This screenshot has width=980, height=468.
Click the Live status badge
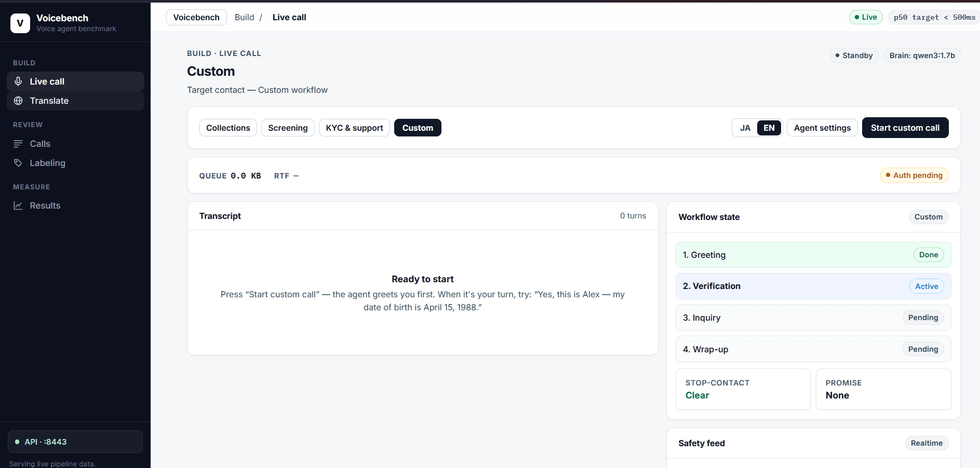pos(866,17)
